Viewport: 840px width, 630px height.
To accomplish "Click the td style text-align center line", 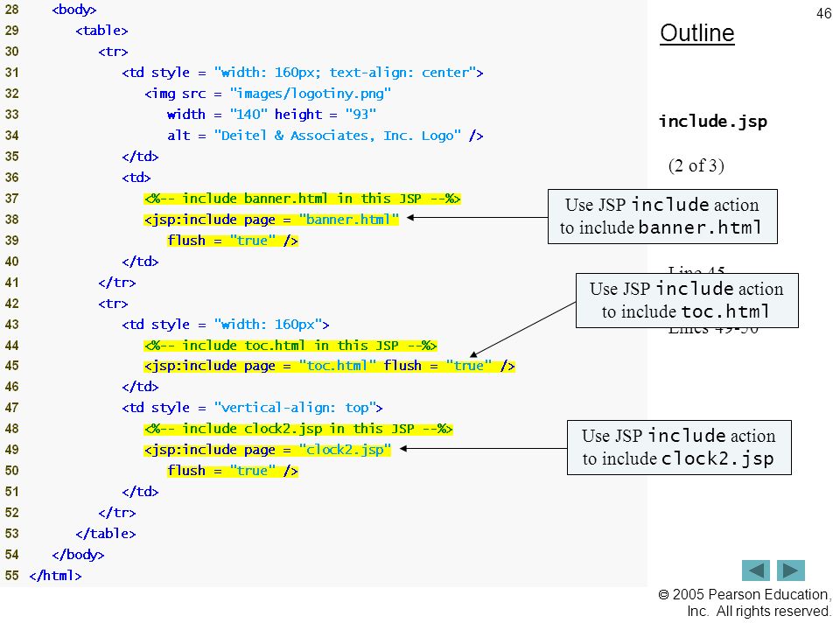I will [x=303, y=73].
